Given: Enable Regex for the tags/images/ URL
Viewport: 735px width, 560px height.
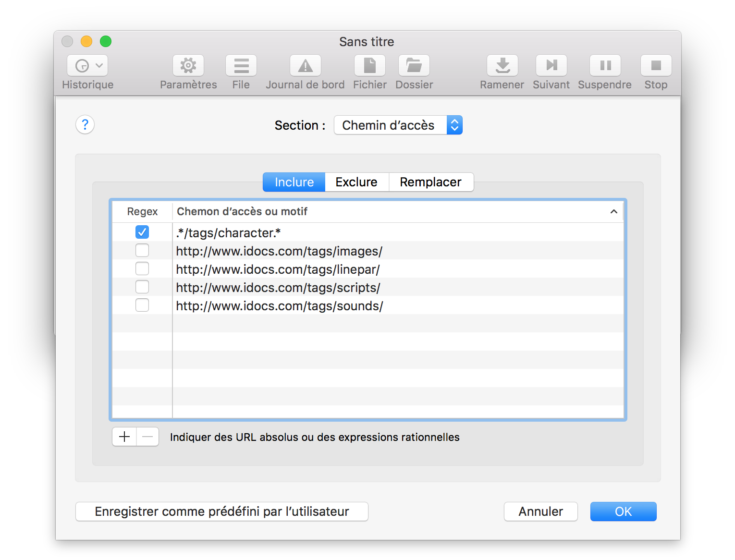Looking at the screenshot, I should point(142,251).
